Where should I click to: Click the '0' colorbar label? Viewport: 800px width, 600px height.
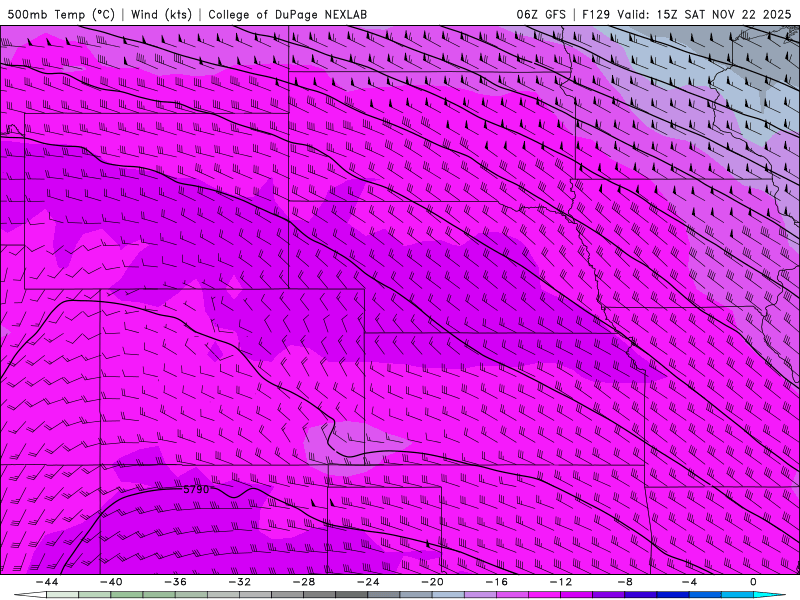point(754,582)
